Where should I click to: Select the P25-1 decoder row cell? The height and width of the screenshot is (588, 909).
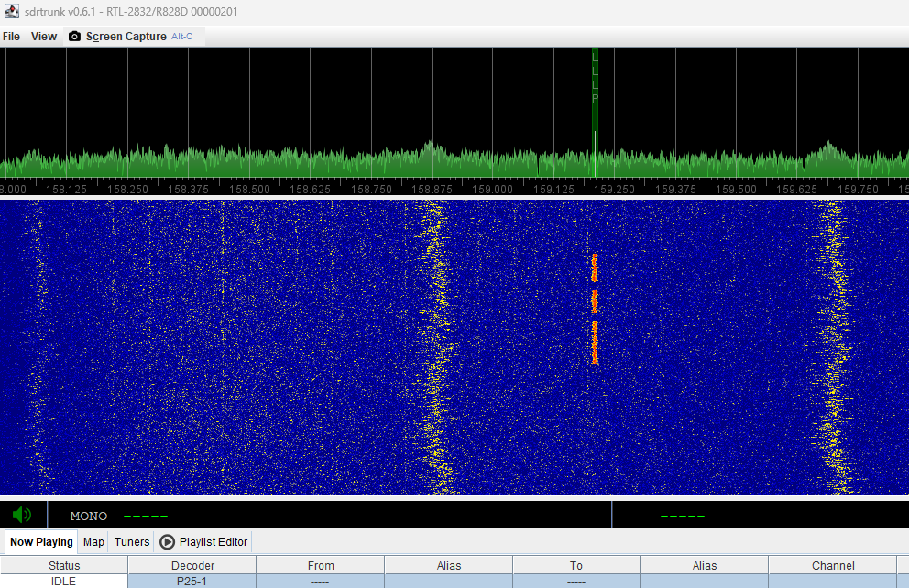[192, 581]
